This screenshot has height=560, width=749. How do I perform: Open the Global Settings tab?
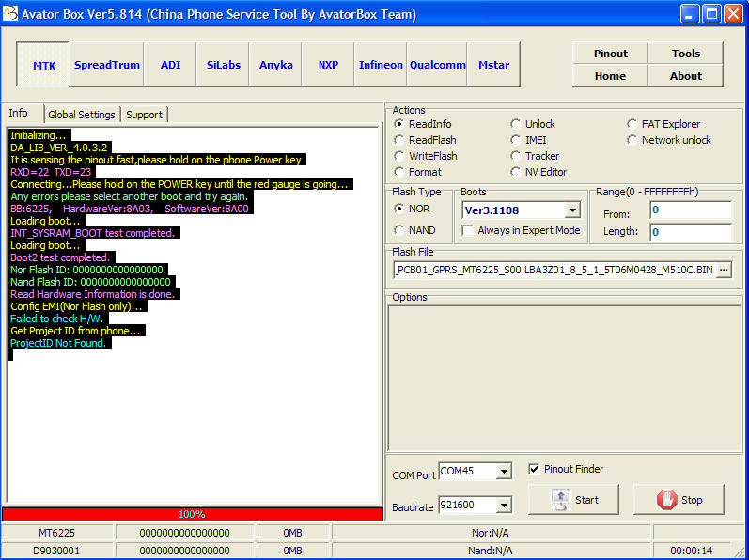(82, 115)
